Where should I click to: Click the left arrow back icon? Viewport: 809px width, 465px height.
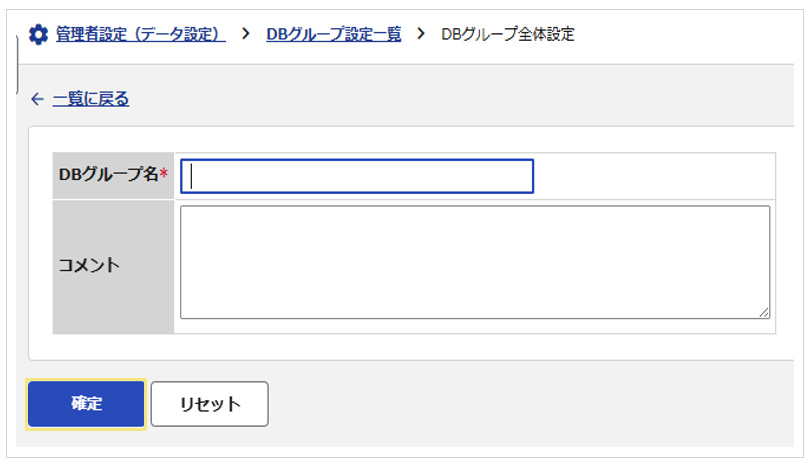click(37, 99)
